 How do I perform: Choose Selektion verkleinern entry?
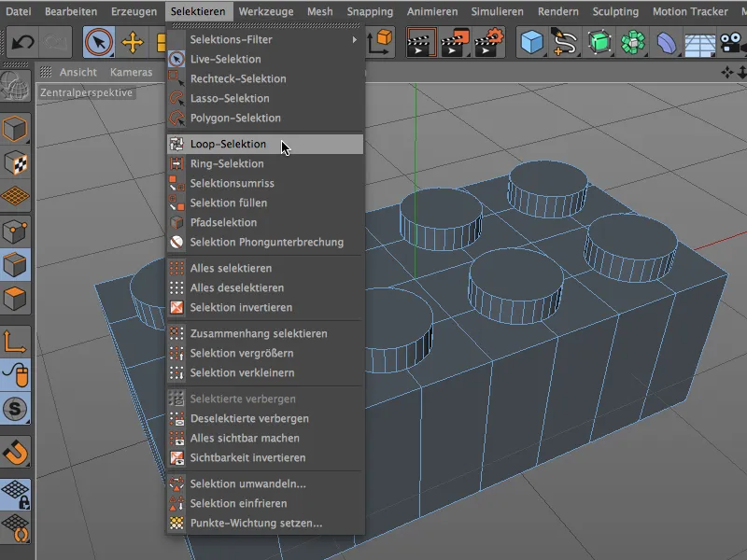(265, 372)
